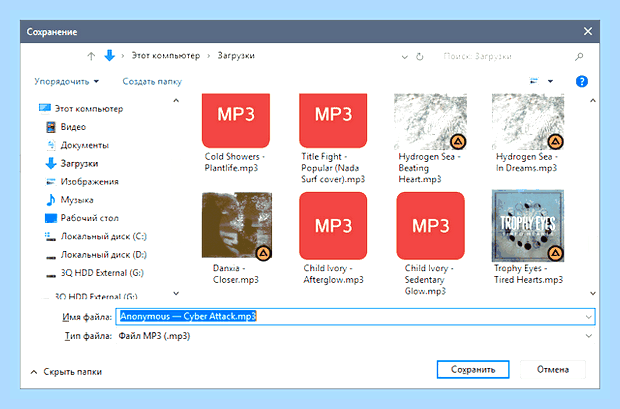
Task: Select Изображения in the folder tree
Action: tap(89, 182)
